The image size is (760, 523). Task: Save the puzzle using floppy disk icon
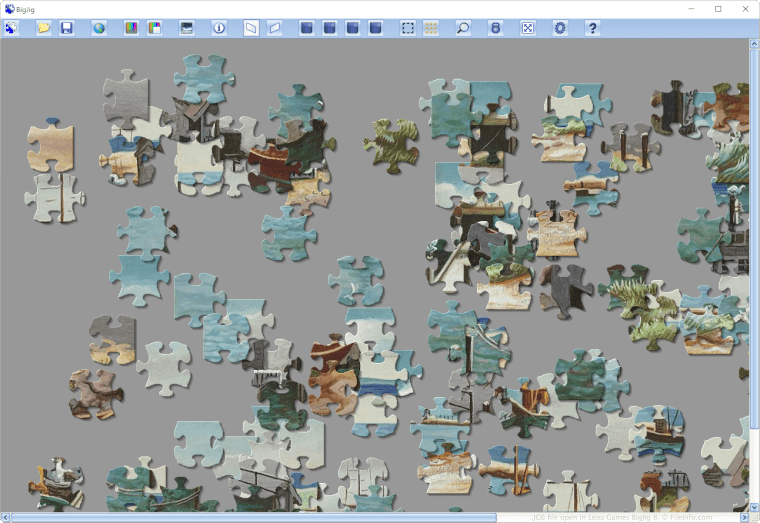coord(66,28)
